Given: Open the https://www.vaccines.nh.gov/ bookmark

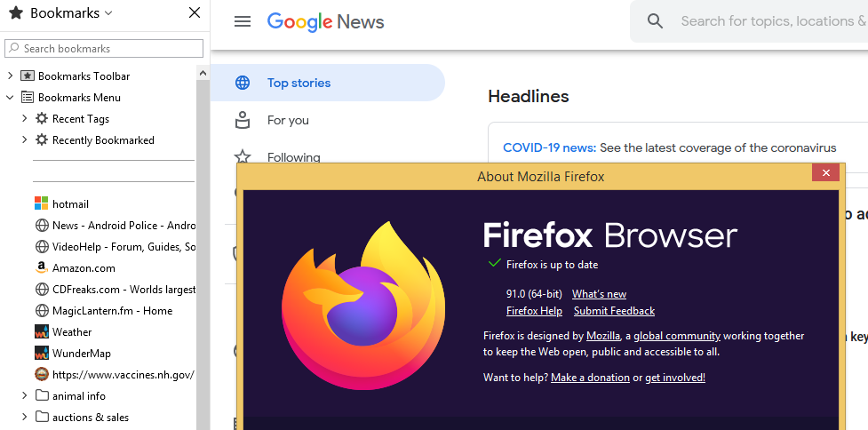Looking at the screenshot, I should coord(123,375).
